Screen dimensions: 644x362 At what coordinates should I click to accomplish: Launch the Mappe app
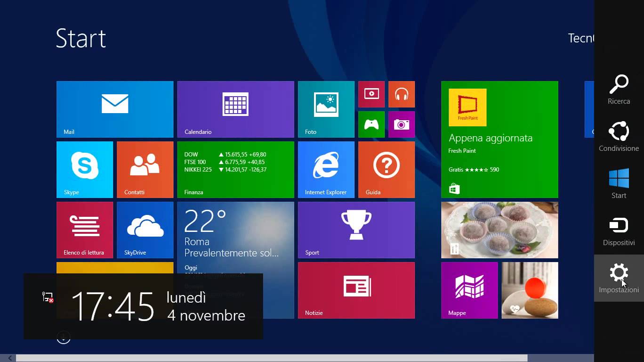tap(469, 290)
